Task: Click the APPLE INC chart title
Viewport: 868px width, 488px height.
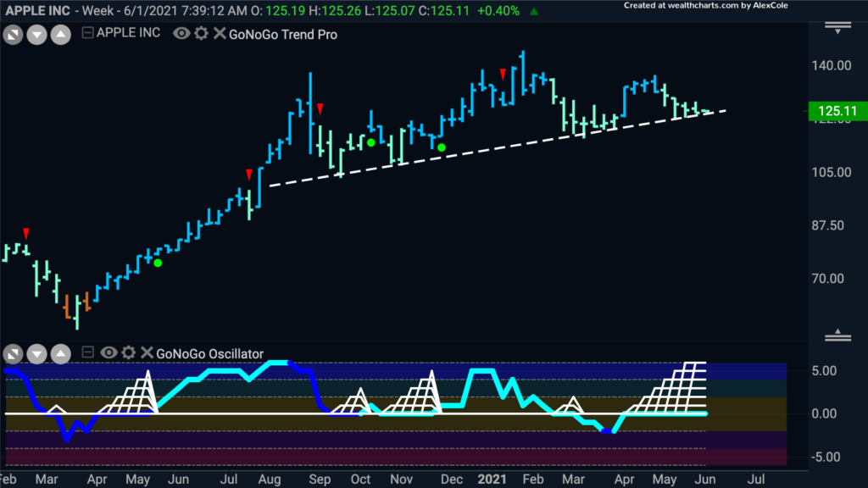Action: (38, 10)
